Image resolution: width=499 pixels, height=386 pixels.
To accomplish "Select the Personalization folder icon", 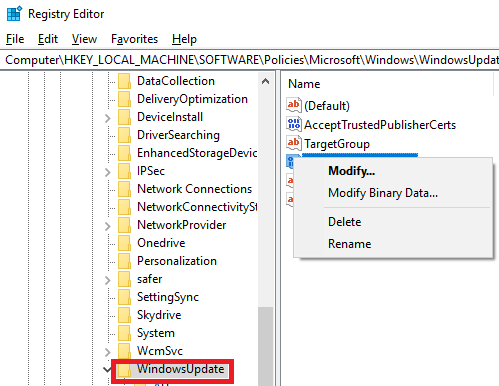I will [x=125, y=261].
